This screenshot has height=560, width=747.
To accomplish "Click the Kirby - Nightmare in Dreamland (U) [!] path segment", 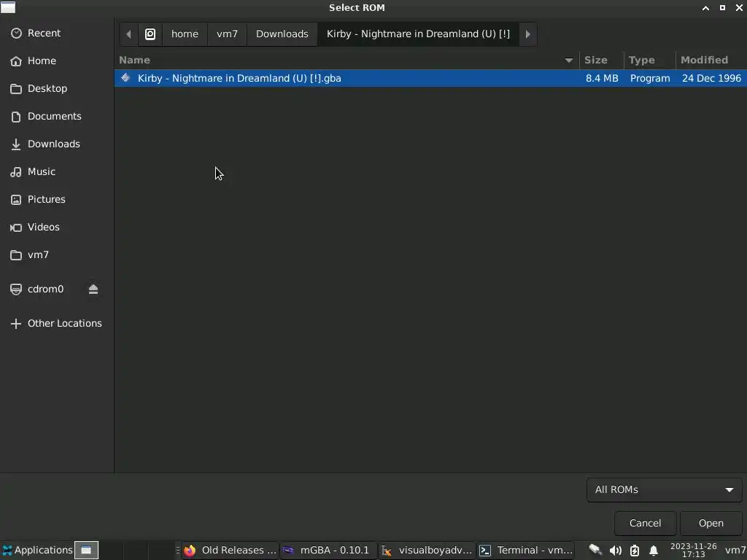I will [x=418, y=34].
